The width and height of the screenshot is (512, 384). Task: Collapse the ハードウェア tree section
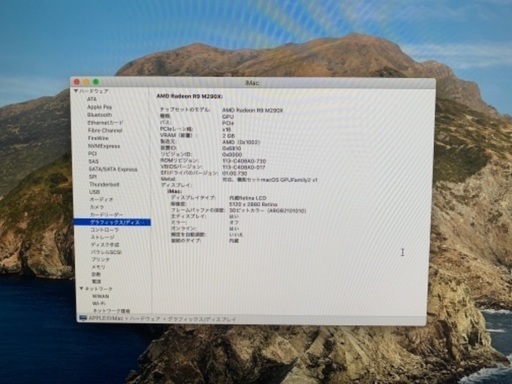click(x=76, y=91)
